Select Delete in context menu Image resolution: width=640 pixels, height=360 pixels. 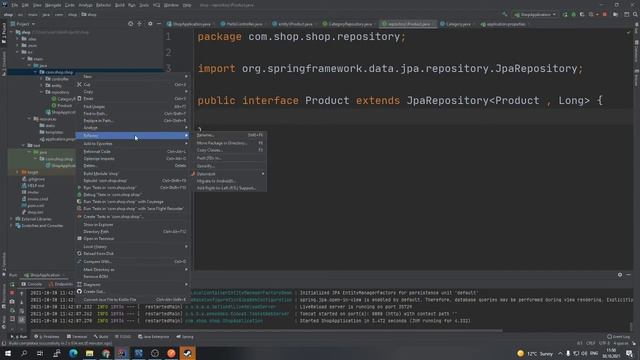pos(132,166)
